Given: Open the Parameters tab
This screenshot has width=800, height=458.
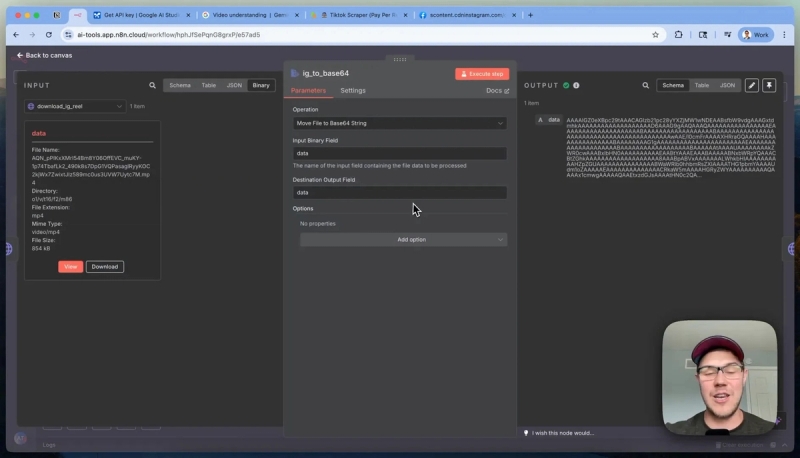Looking at the screenshot, I should [x=308, y=91].
